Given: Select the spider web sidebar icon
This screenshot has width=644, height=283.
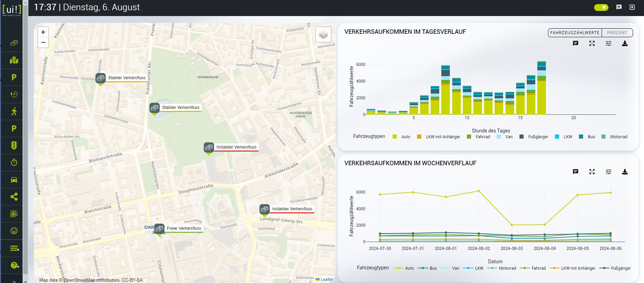Looking at the screenshot, I should tap(14, 214).
